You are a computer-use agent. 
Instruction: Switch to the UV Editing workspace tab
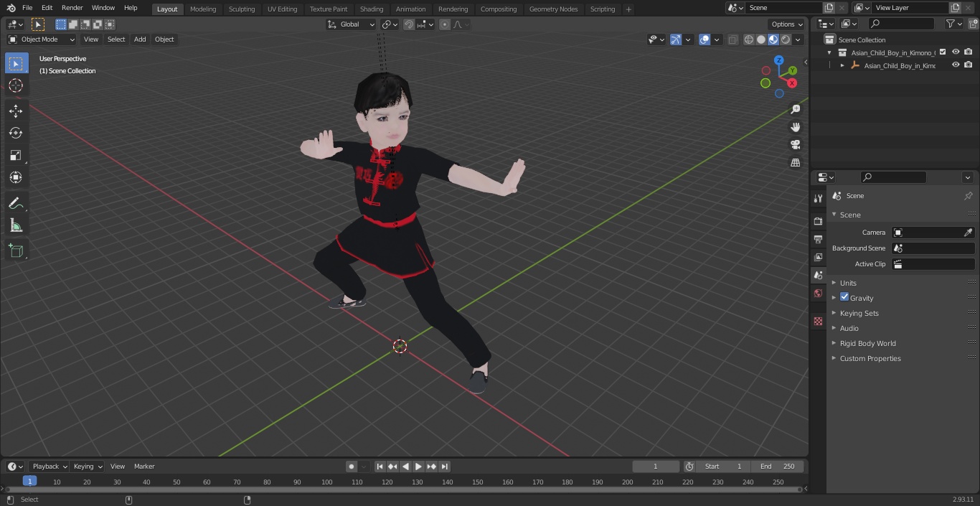(x=282, y=9)
